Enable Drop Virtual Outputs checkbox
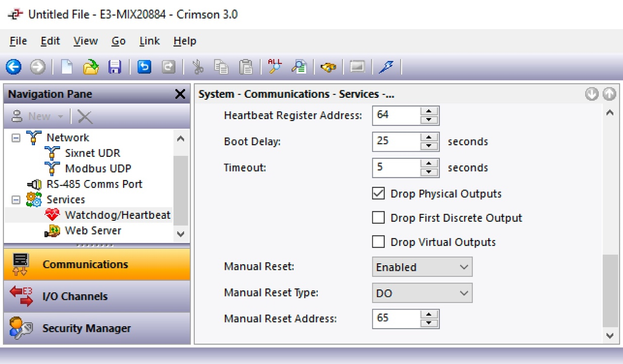Viewport: 623px width, 364px height. [x=378, y=242]
